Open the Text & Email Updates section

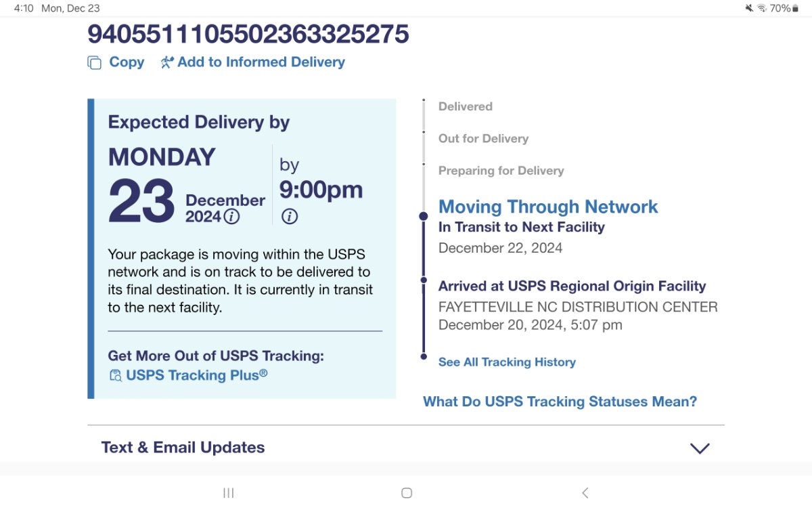click(406, 448)
